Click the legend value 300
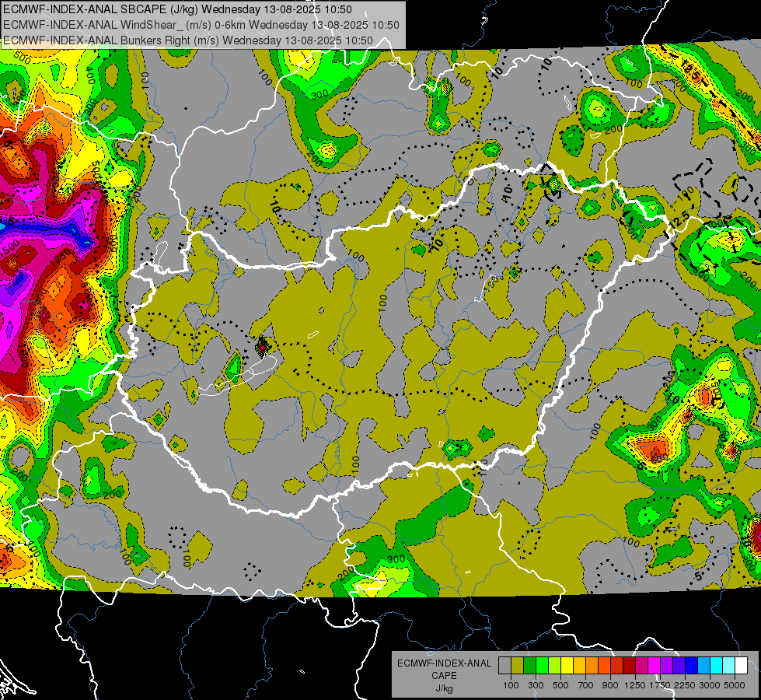The image size is (761, 700). pyautogui.click(x=536, y=685)
